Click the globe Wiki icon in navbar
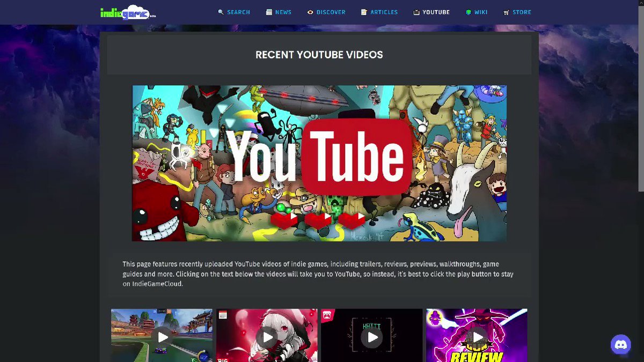 click(x=468, y=12)
